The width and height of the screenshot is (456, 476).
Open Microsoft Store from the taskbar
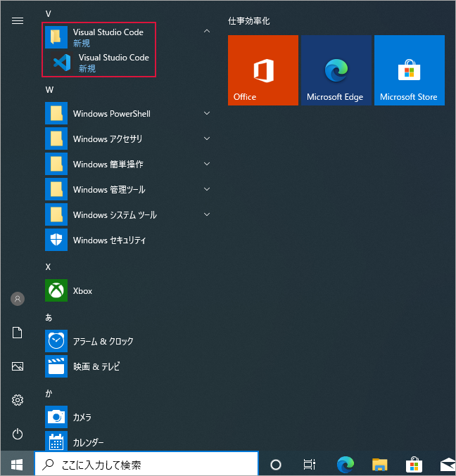tap(414, 465)
